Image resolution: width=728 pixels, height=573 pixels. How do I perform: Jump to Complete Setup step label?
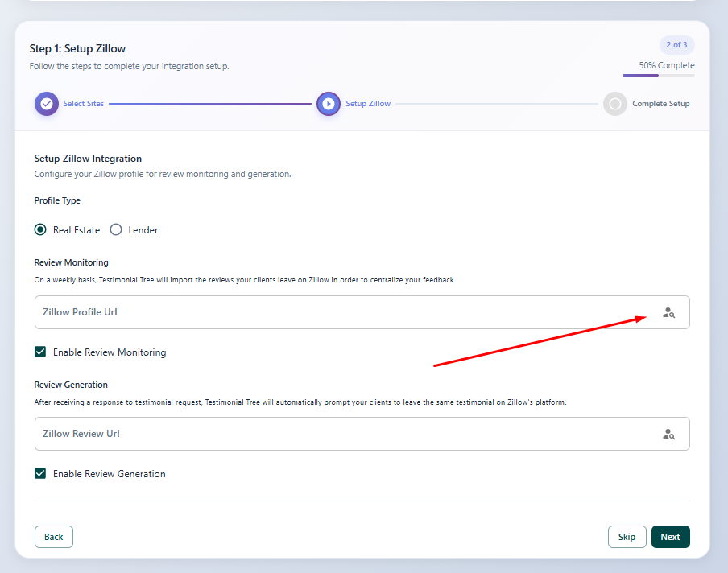pos(660,104)
